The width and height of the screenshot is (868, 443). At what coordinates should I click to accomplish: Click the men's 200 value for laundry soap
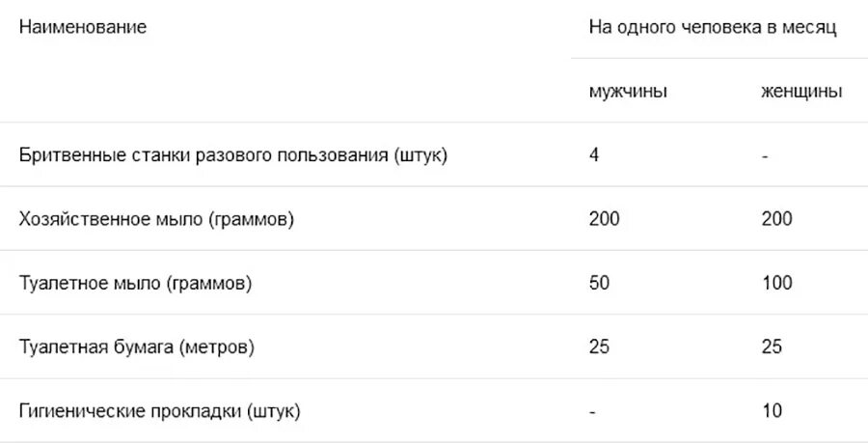604,219
